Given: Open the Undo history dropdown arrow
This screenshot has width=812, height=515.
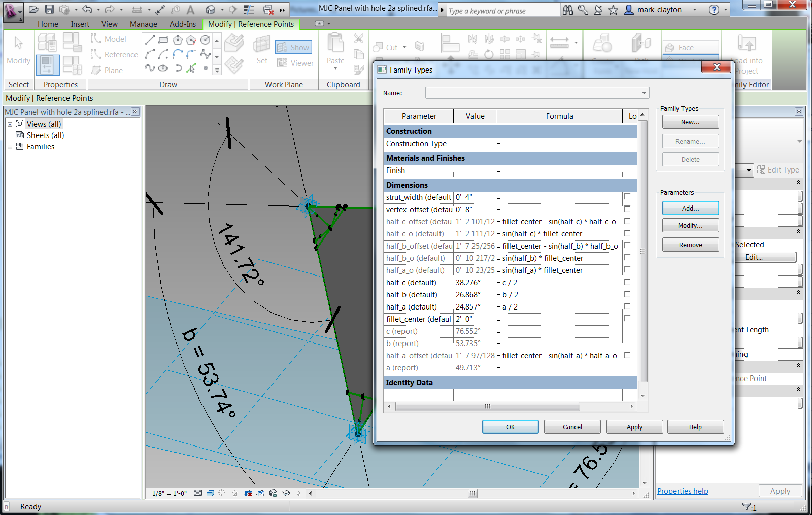Looking at the screenshot, I should 98,9.
